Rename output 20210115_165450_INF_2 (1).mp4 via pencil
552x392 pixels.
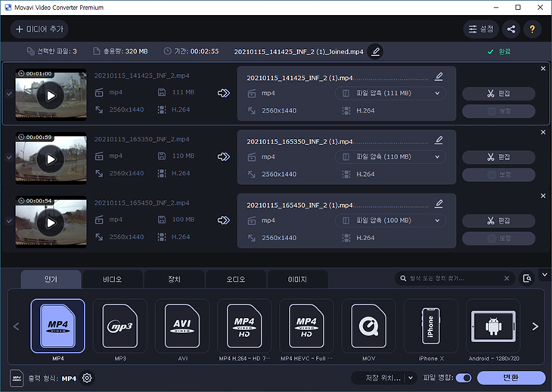tap(439, 204)
